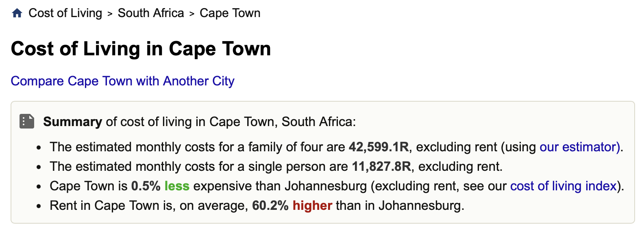Click 'Johannesburg' in the rent comparison line

420,205
